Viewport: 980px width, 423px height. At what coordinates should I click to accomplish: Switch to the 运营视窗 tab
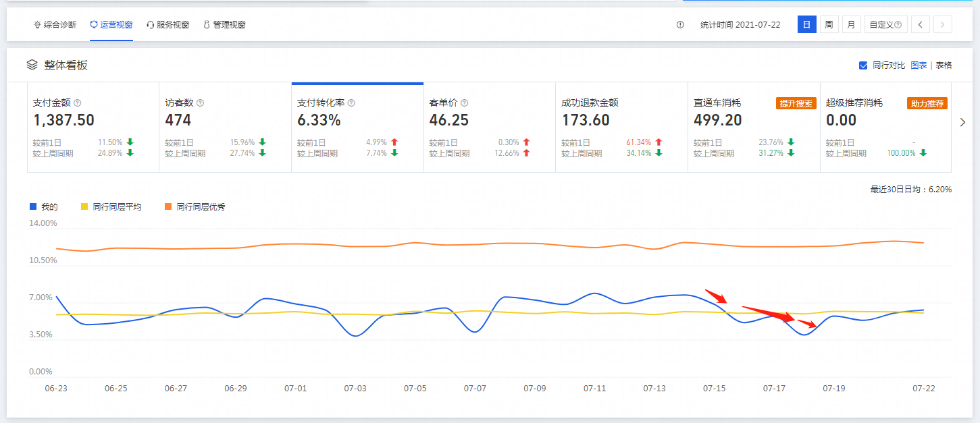click(111, 25)
